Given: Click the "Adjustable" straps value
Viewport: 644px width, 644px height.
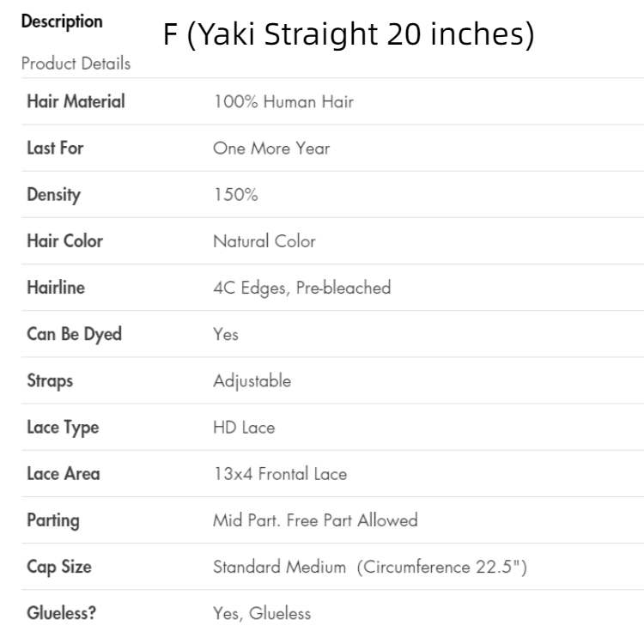Looking at the screenshot, I should [x=252, y=380].
